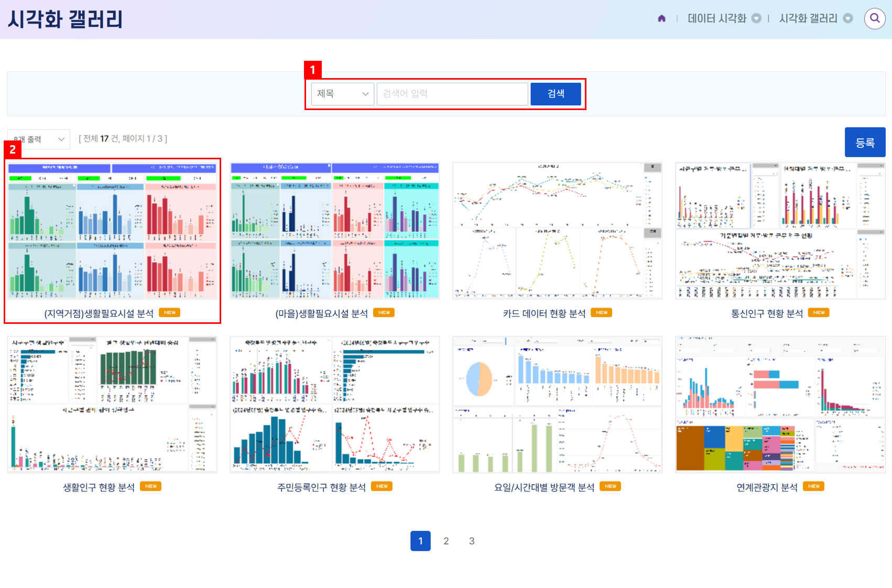Screen dimensions: 892x588
Task: Open the (마을)생활필요시설 분석 chart thumbnail
Action: coord(334,231)
